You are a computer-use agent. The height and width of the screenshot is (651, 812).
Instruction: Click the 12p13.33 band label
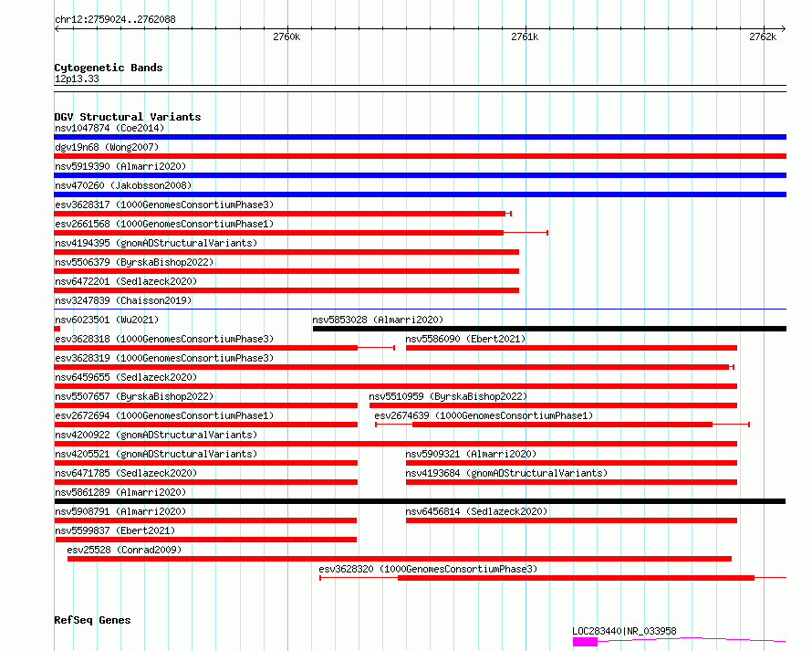coord(77,79)
